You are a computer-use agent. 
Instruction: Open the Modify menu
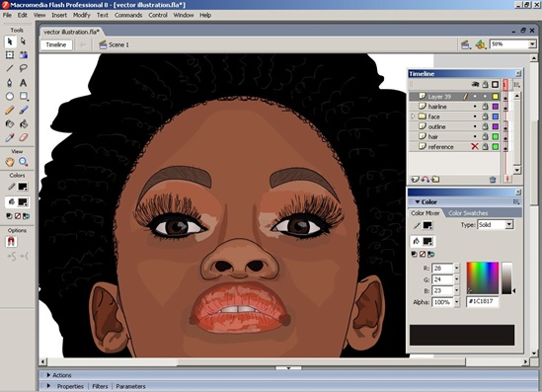82,15
